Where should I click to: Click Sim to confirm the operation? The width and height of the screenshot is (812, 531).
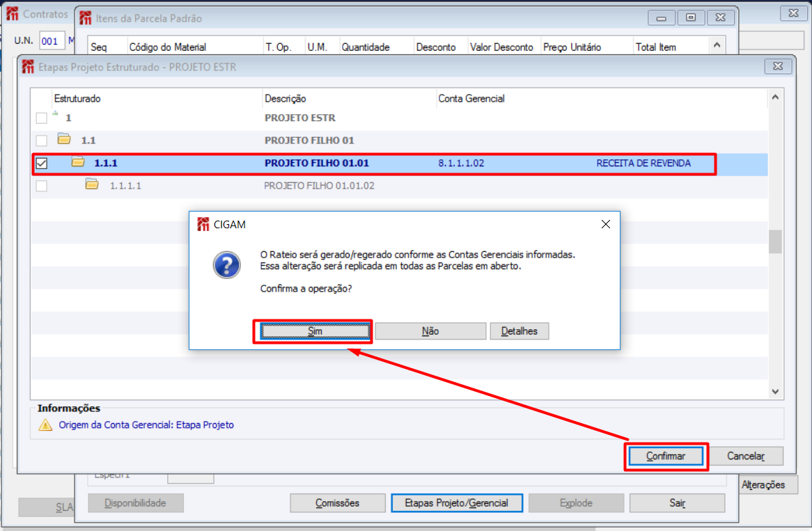[x=315, y=331]
